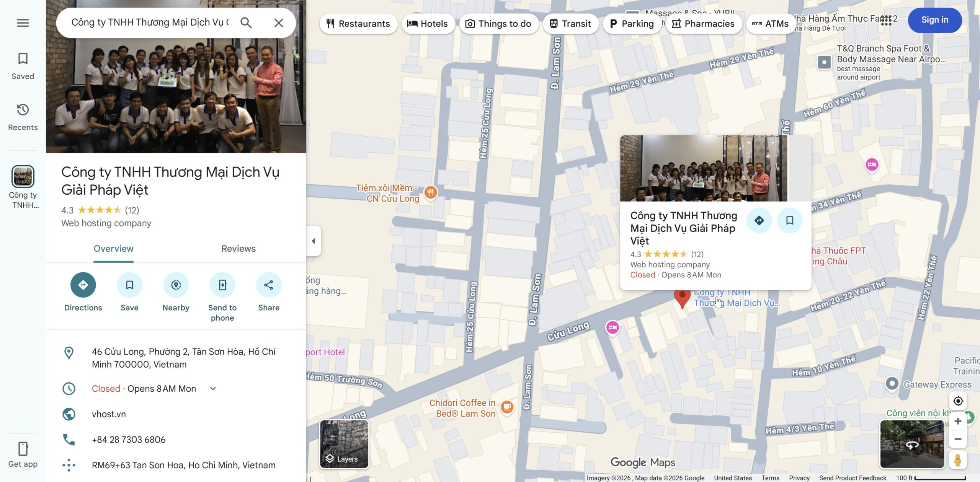Copy the plus code RM69+63
The image size is (980, 482).
[184, 465]
